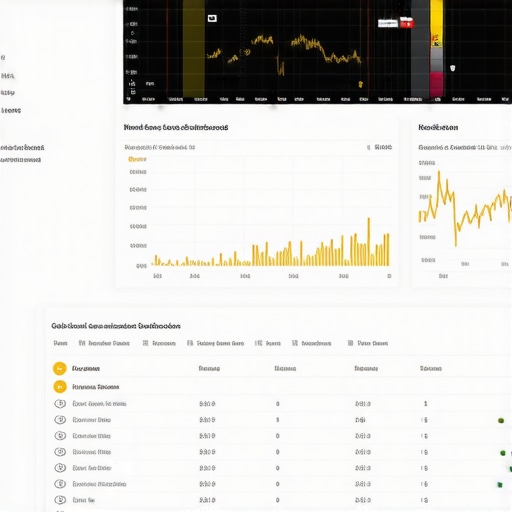Click the yellow circle icon in the table's header row
Image resolution: width=512 pixels, height=512 pixels.
coord(60,368)
